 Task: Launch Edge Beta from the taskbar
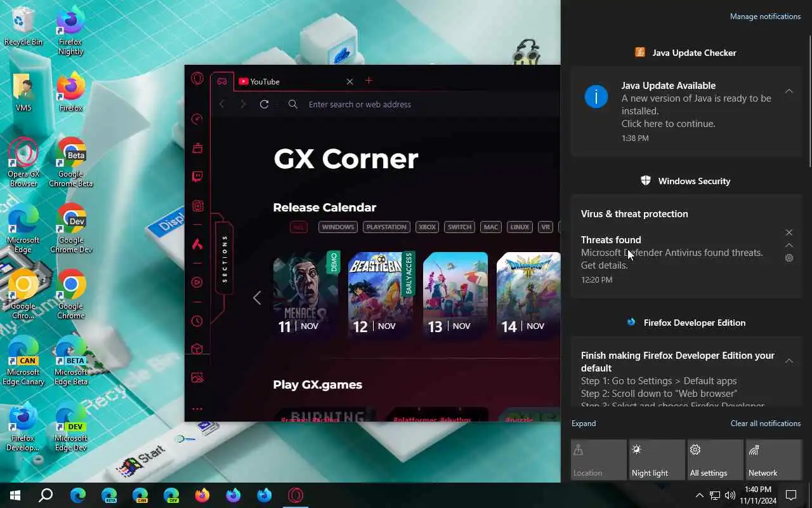tap(109, 495)
